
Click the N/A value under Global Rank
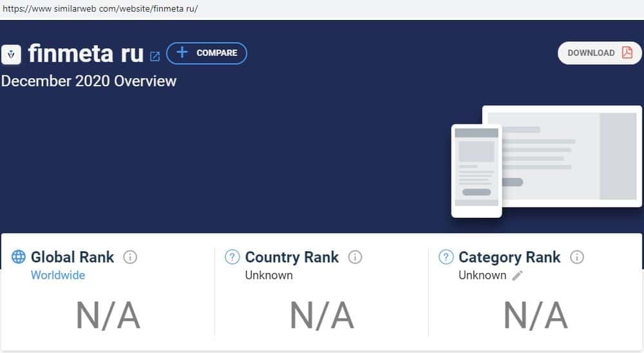coord(108,315)
